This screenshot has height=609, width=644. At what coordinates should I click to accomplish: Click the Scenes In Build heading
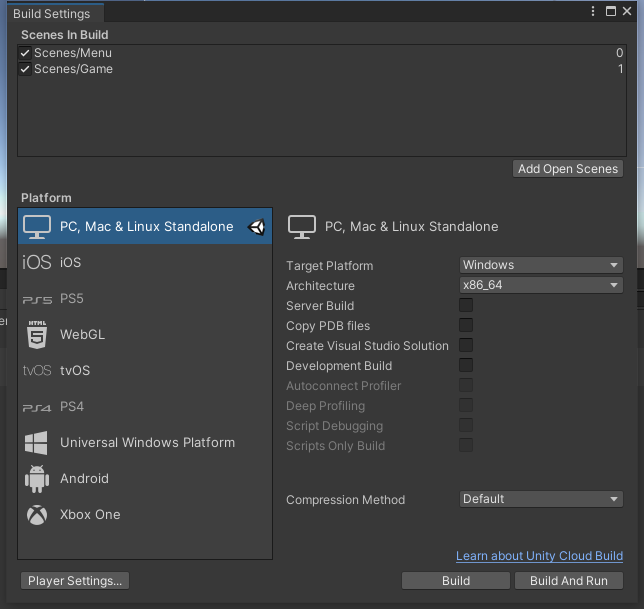pos(65,35)
